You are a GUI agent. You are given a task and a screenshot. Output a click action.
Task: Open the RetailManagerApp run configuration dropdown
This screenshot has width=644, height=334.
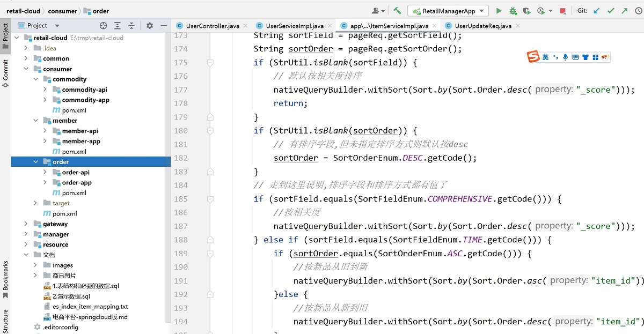(x=448, y=11)
